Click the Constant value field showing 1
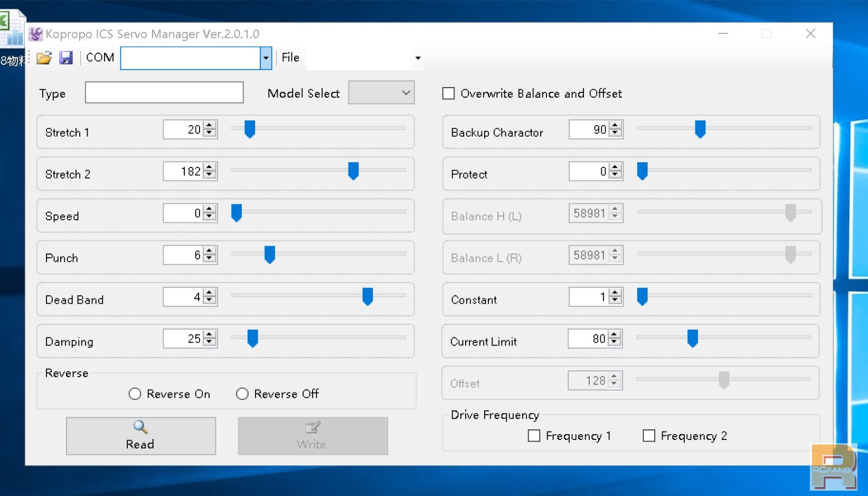This screenshot has height=496, width=868. click(589, 297)
